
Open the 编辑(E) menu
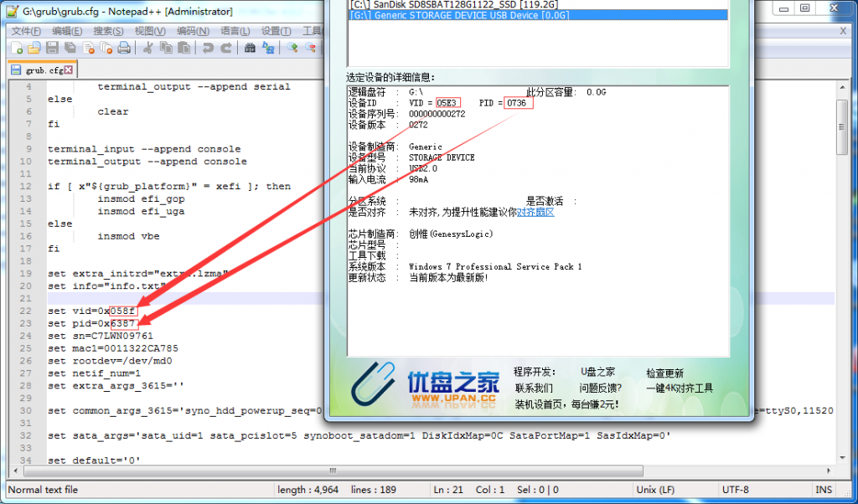coord(67,31)
